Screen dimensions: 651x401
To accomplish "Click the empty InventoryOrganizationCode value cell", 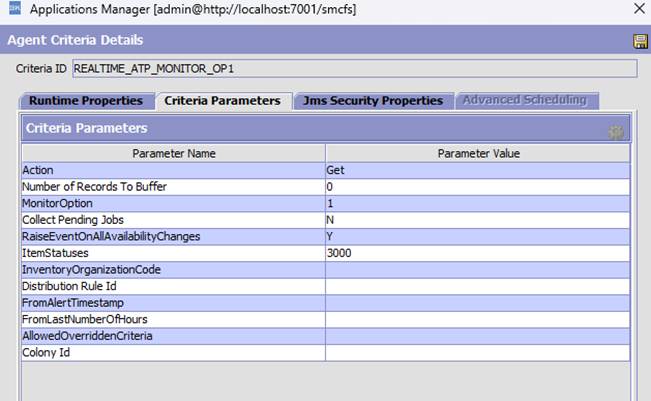I will (477, 269).
